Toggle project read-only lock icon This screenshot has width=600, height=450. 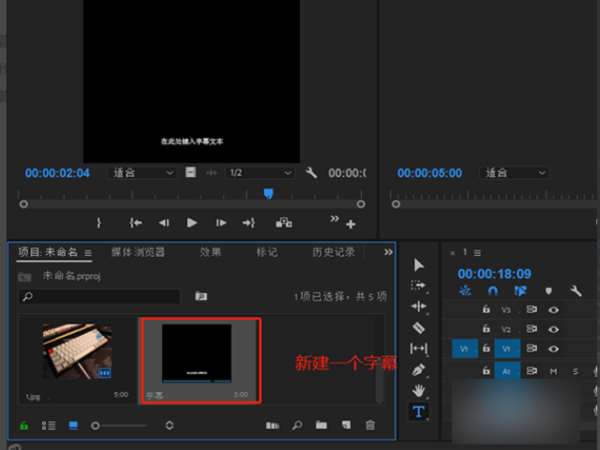coord(24,425)
